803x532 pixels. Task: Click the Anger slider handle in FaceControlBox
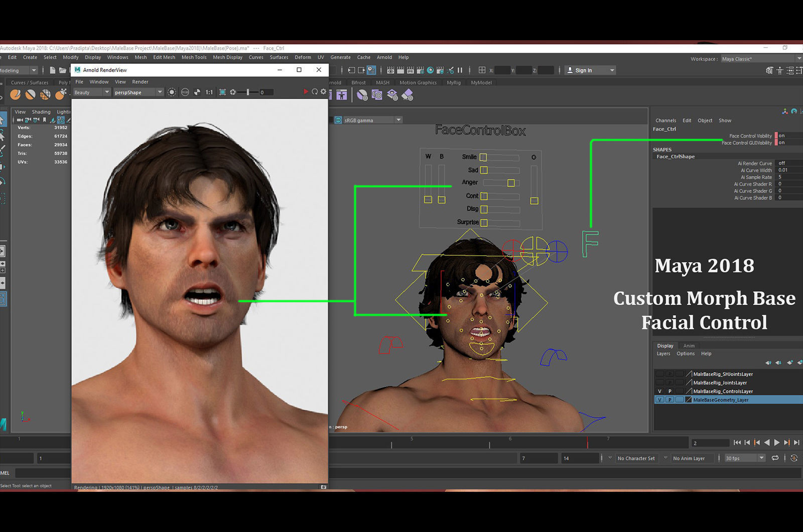511,183
